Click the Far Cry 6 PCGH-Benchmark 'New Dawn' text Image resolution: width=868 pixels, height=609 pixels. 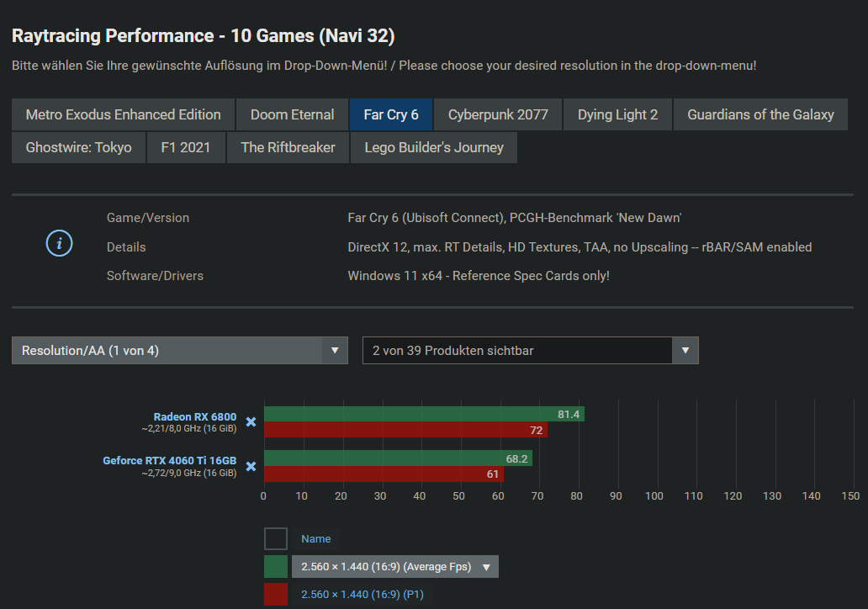pyautogui.click(x=514, y=218)
